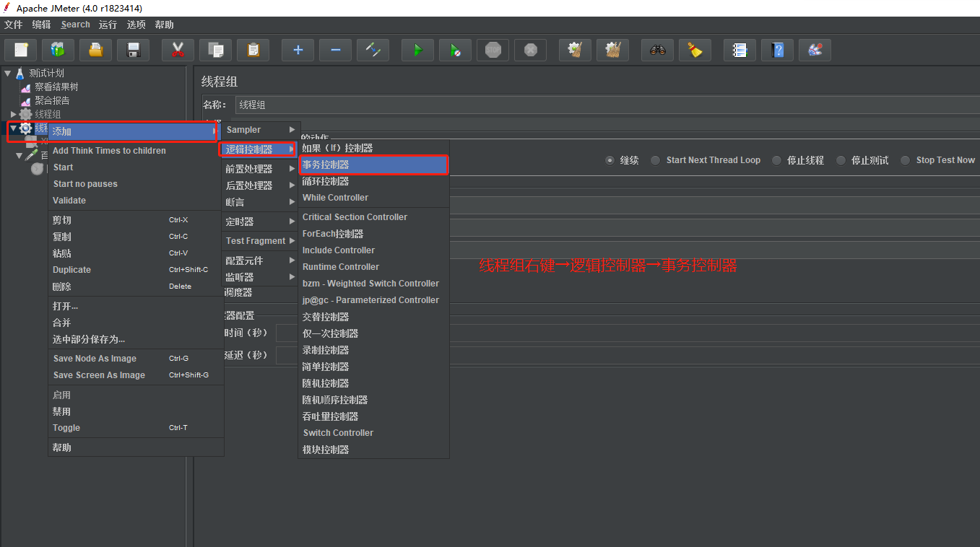Viewport: 980px width, 547px height.
Task: Expand the 断言 submenu
Action: pos(261,202)
